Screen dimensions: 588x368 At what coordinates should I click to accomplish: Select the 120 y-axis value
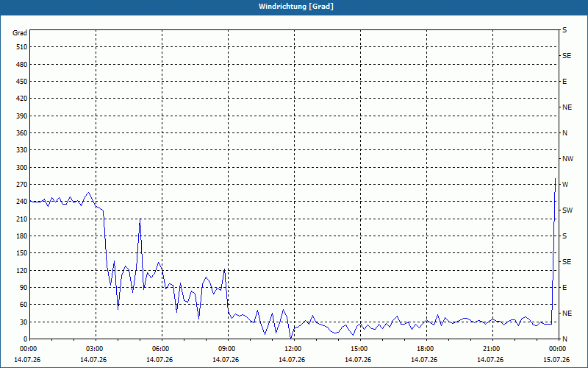[x=22, y=270]
